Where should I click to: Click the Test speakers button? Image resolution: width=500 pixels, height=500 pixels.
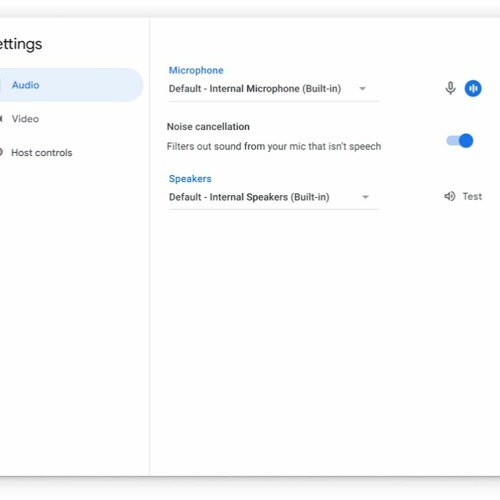[463, 196]
